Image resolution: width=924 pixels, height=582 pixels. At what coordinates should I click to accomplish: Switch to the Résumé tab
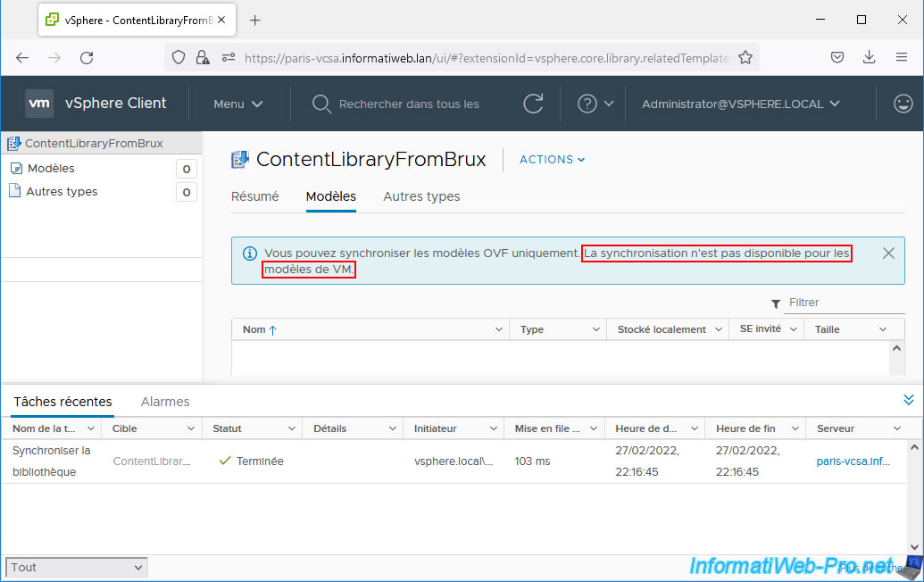(254, 196)
